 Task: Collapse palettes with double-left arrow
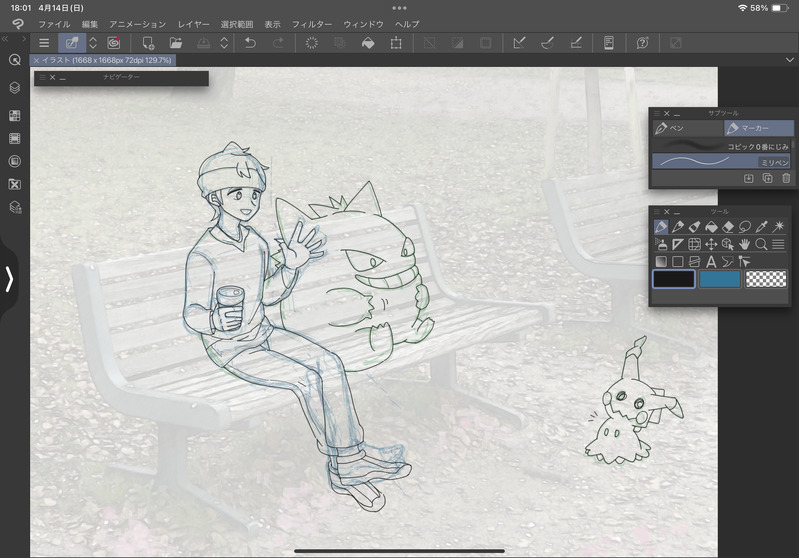pyautogui.click(x=5, y=39)
